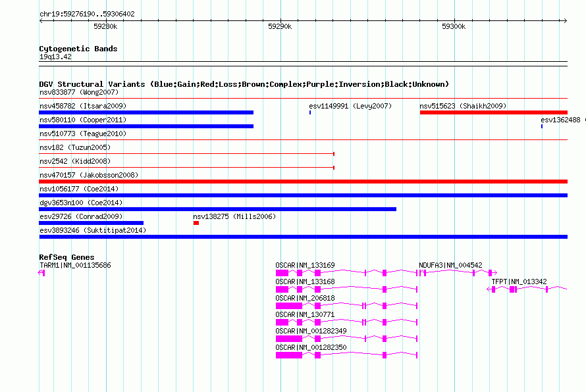Viewport: 586px width, 392px height.
Task: Click the thick red bar under nsv470157
Action: click(303, 182)
